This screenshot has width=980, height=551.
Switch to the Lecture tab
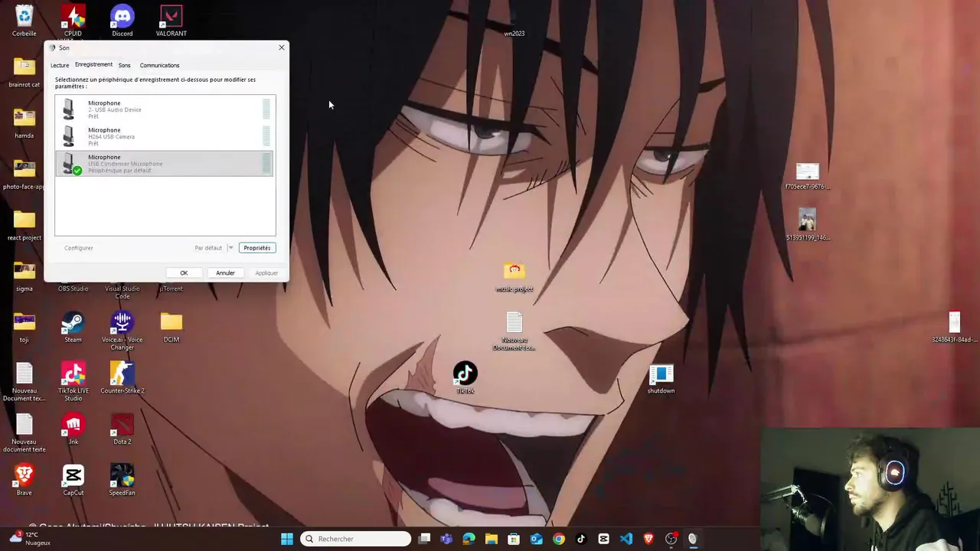click(60, 65)
